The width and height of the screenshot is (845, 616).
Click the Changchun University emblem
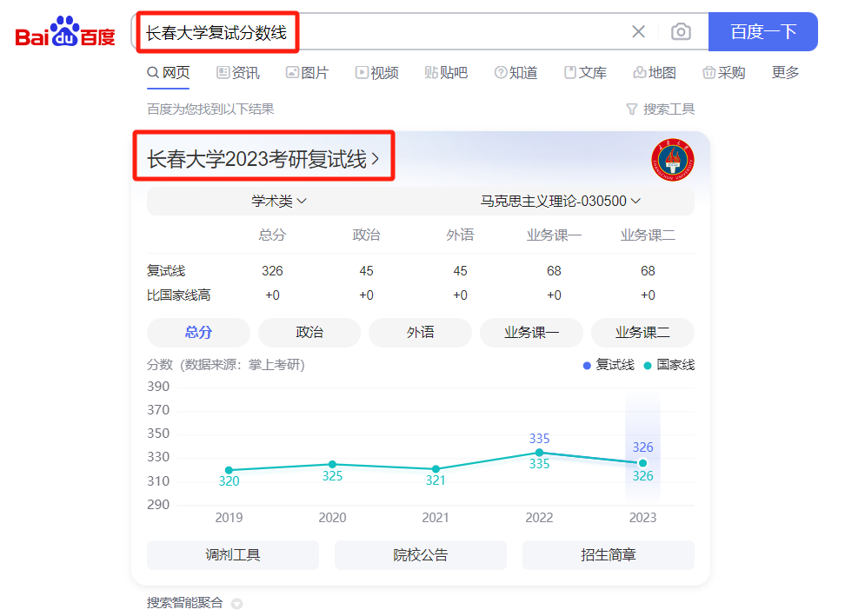tap(672, 160)
